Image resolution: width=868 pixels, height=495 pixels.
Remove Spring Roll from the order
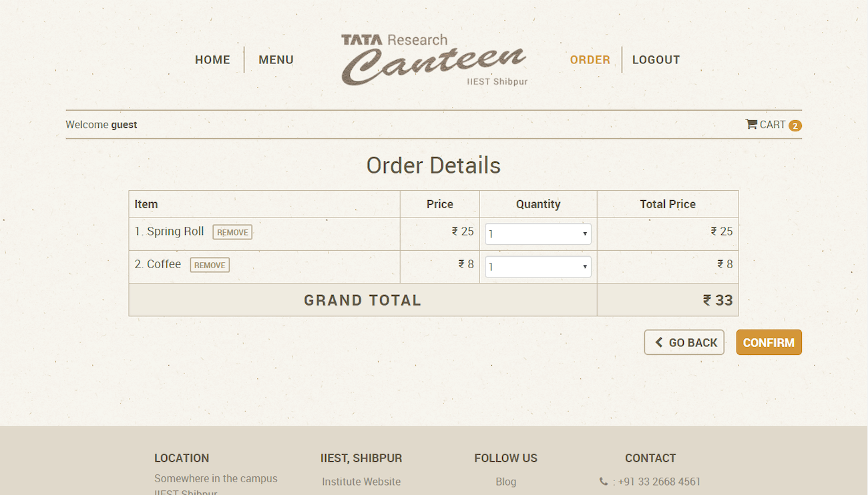(232, 232)
